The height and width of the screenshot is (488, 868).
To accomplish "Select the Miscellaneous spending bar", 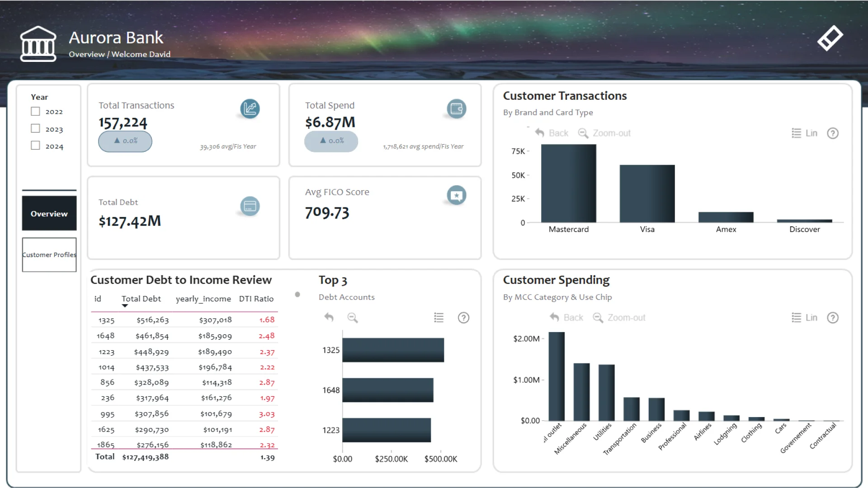I will point(582,392).
